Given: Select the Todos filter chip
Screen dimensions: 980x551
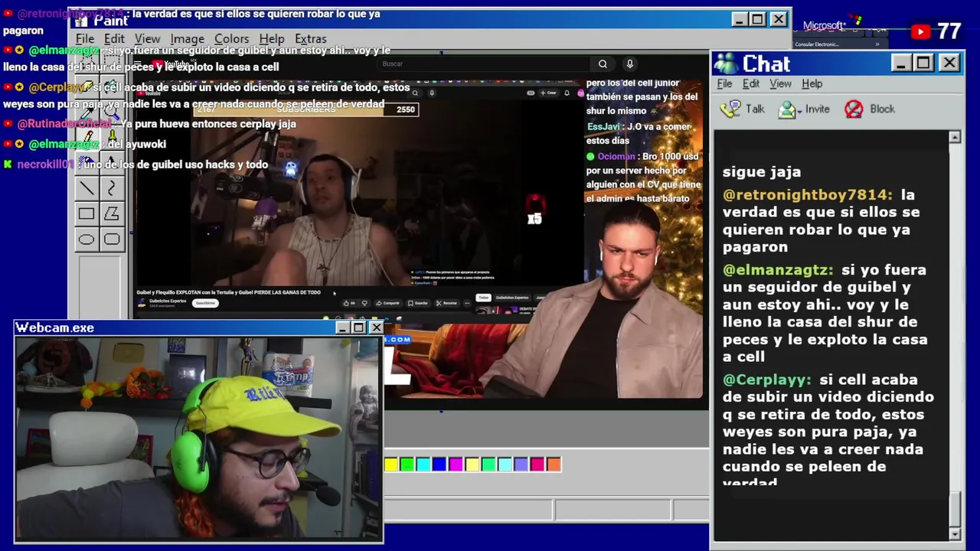Looking at the screenshot, I should [x=483, y=298].
